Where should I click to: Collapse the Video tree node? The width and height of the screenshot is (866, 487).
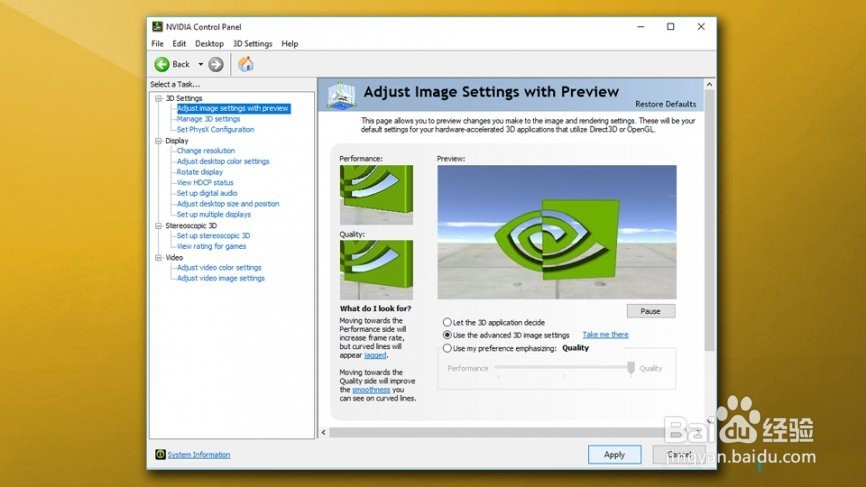pos(159,257)
